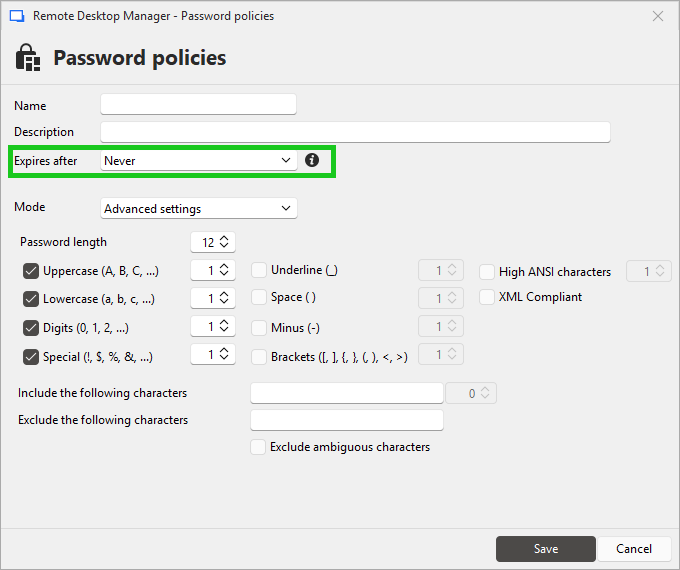
Task: Open the Expires after dropdown
Action: [x=199, y=160]
